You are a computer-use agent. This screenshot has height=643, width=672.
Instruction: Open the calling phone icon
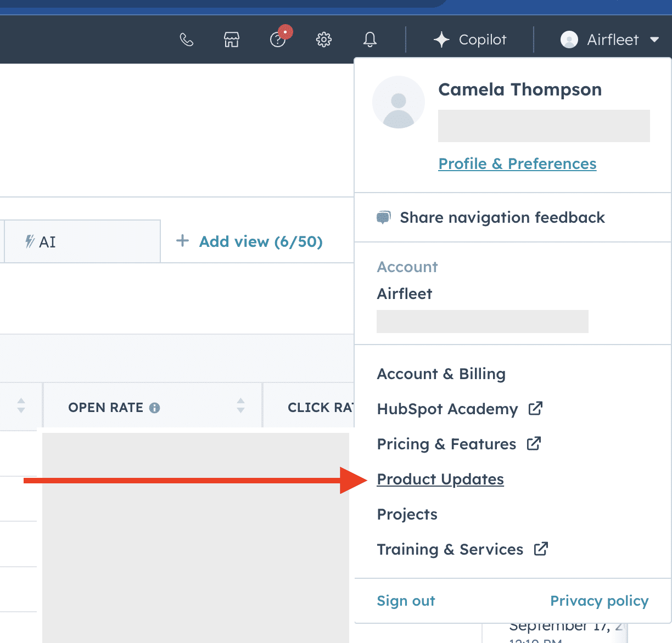(x=187, y=40)
